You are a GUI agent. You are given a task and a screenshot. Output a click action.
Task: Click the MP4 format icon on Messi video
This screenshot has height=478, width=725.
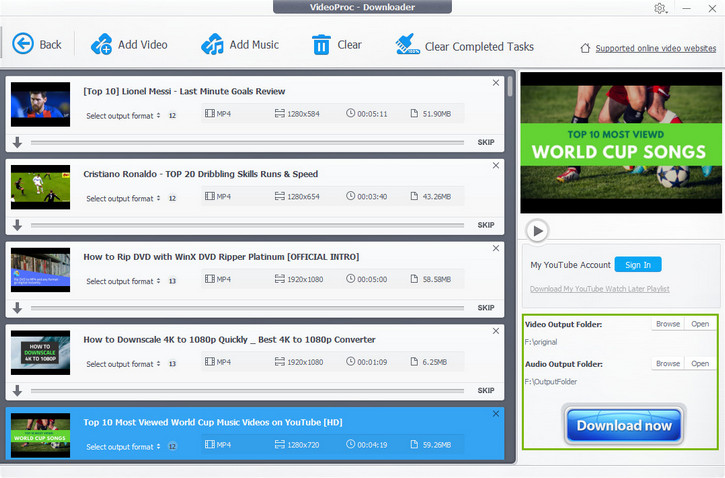point(210,113)
